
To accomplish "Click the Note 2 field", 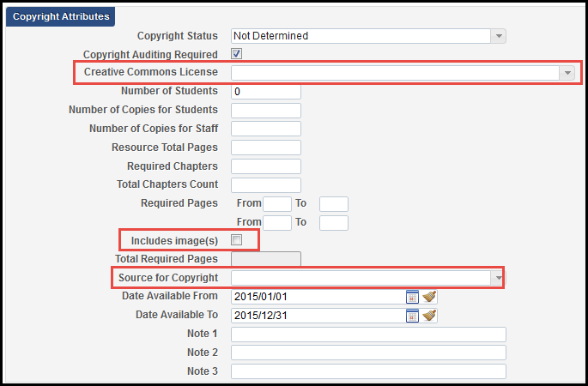I will pyautogui.click(x=368, y=353).
